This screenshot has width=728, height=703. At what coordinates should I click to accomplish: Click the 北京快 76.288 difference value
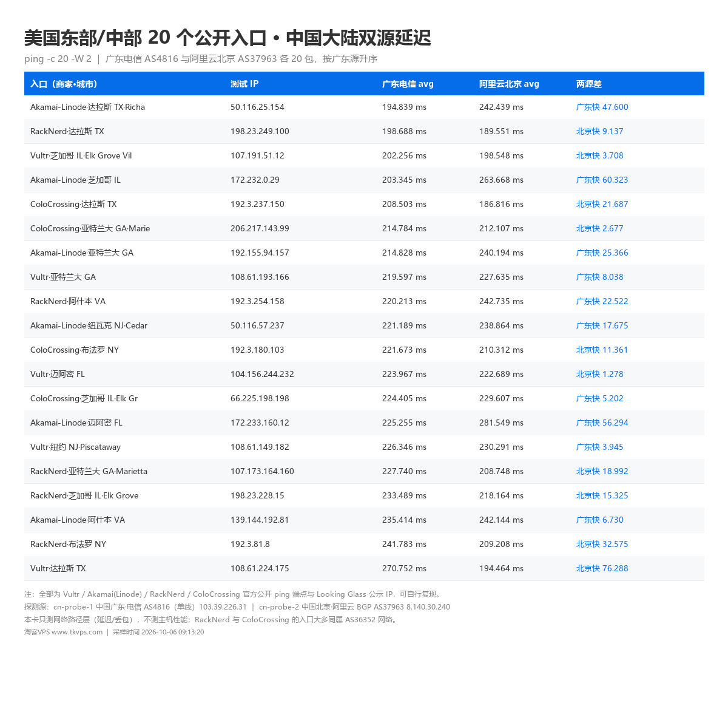tap(602, 568)
